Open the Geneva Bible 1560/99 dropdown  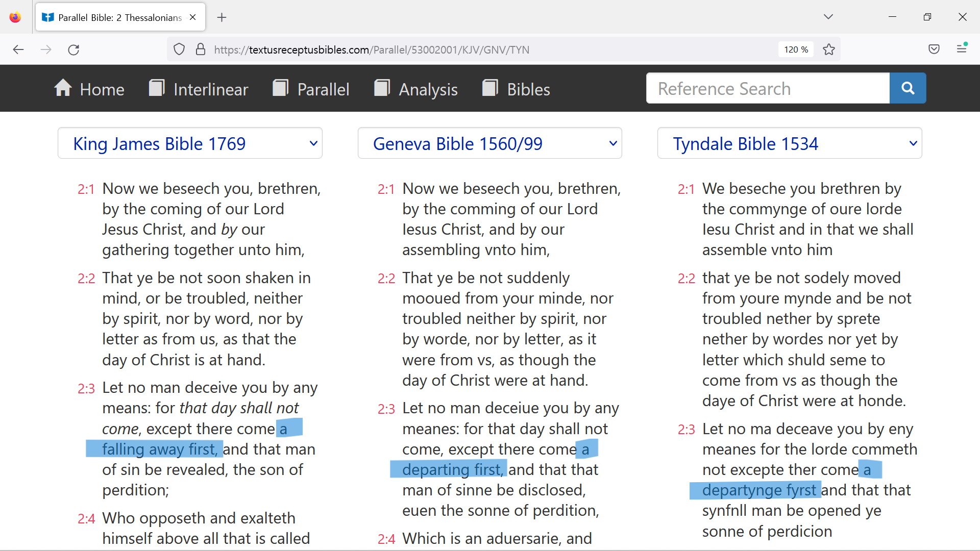tap(490, 143)
